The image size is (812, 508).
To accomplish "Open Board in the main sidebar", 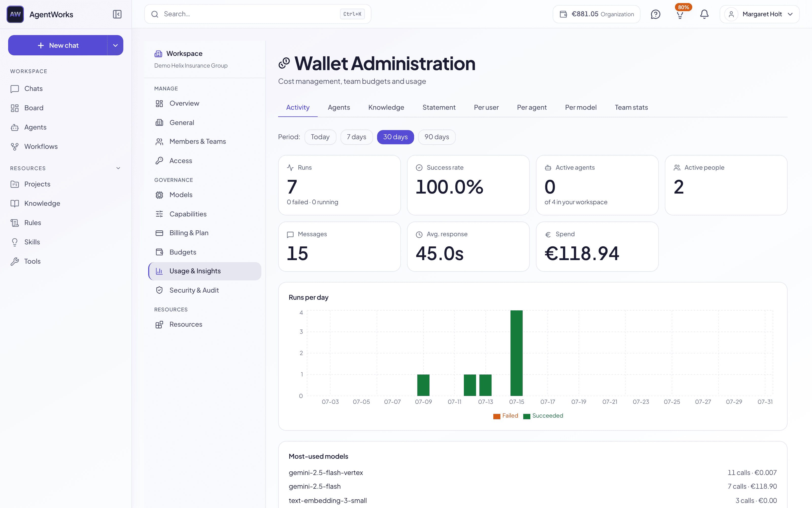I will (x=66, y=108).
